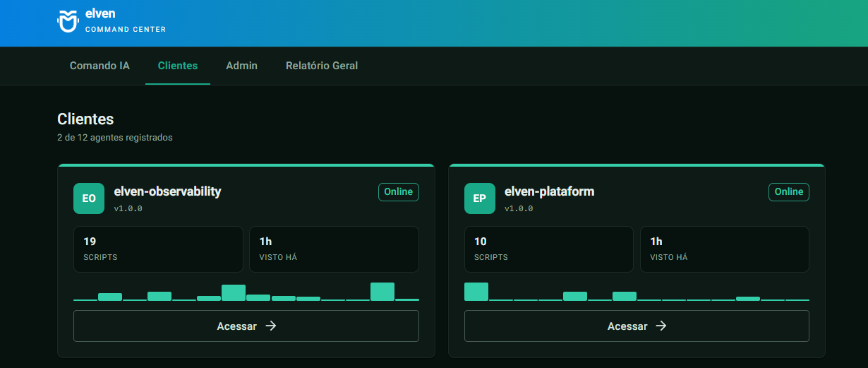Click the elven shield logo icon

(x=67, y=21)
